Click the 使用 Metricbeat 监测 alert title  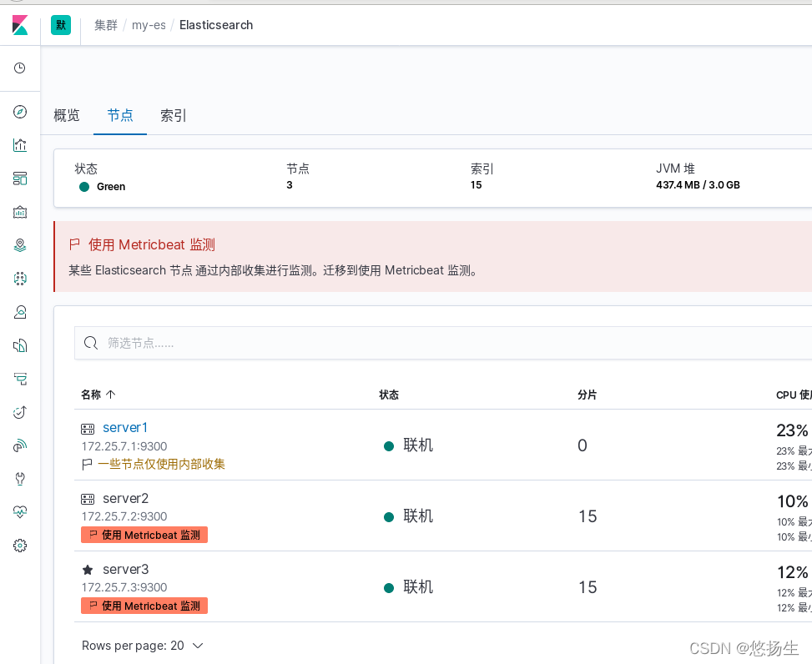pyautogui.click(x=152, y=244)
